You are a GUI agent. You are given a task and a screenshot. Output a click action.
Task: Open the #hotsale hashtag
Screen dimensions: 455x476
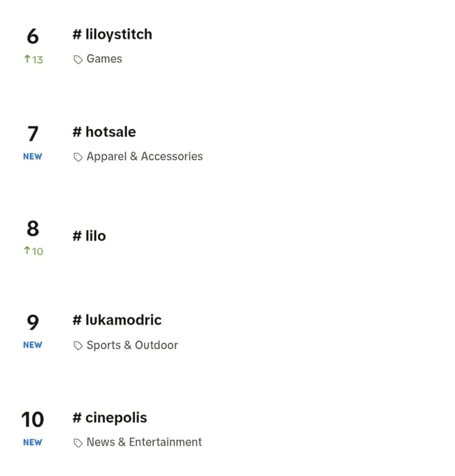tap(104, 132)
